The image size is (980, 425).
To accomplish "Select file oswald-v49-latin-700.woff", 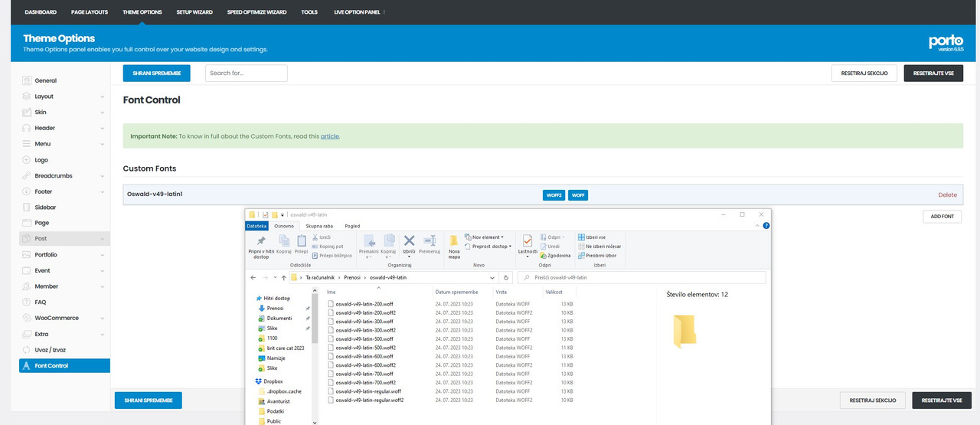I will (x=364, y=374).
